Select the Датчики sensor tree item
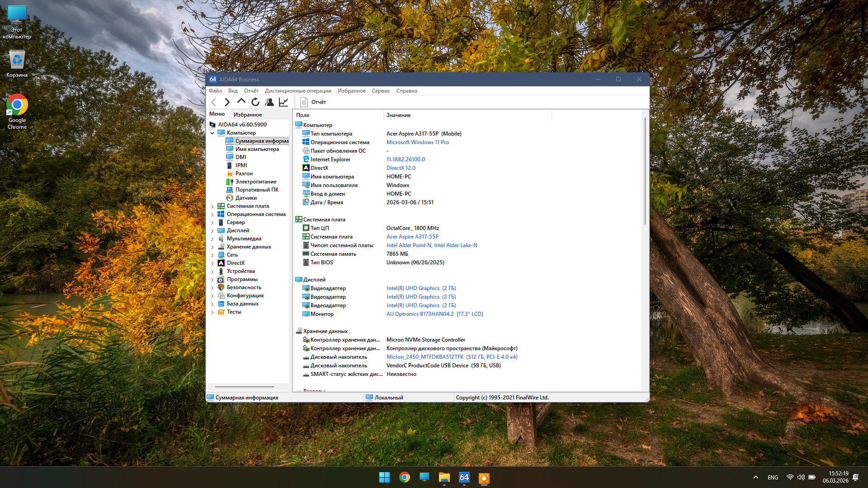This screenshot has height=488, width=868. [x=245, y=198]
